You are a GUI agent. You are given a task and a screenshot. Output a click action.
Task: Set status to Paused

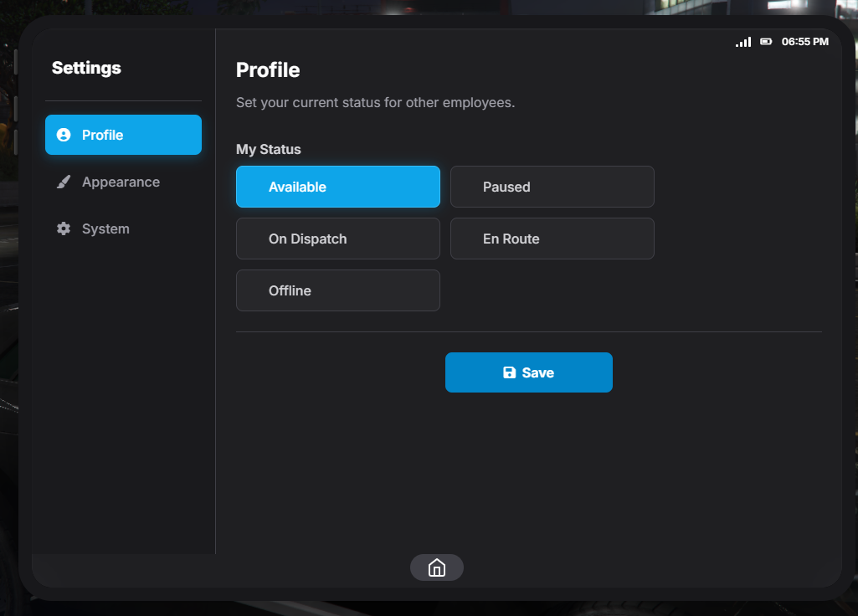coord(552,187)
